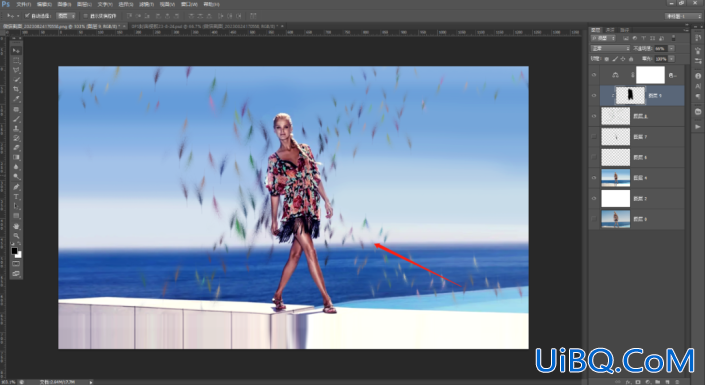Select the Quick Selection tool

tap(16, 80)
